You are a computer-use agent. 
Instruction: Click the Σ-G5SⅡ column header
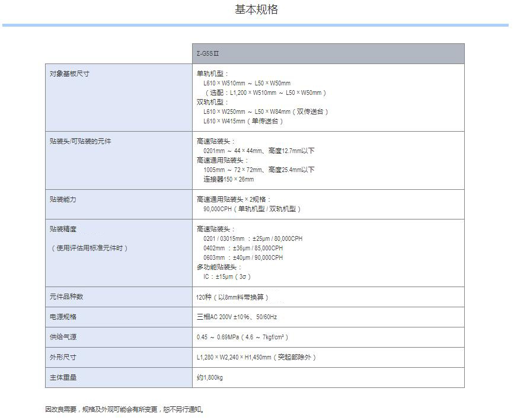[208, 54]
